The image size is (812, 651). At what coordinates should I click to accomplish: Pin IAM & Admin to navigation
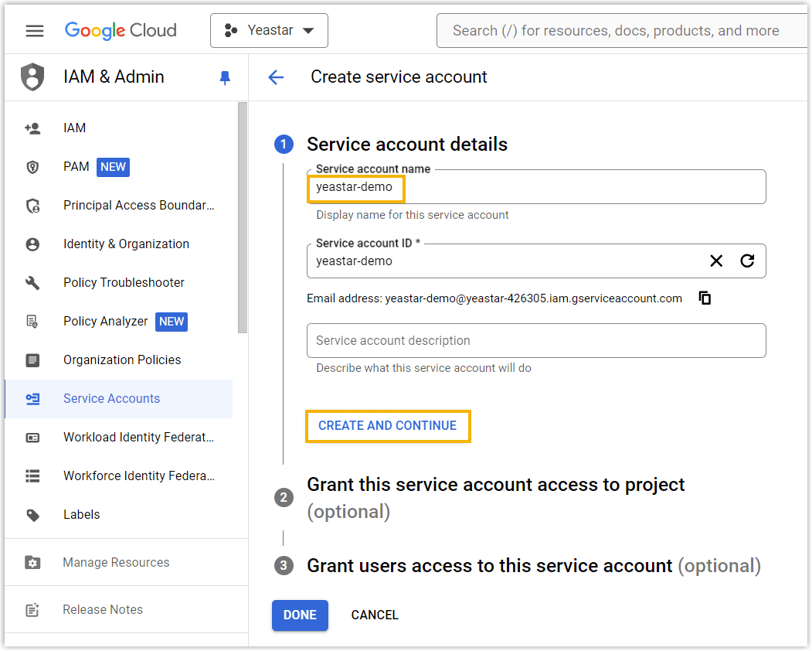tap(224, 77)
